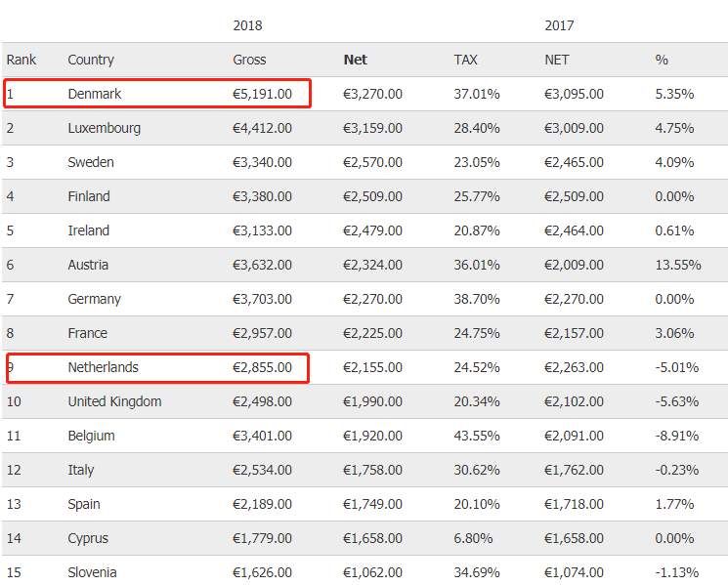Screen dimensions: 728x585
Task: Click the Rank column header
Action: [x=21, y=60]
